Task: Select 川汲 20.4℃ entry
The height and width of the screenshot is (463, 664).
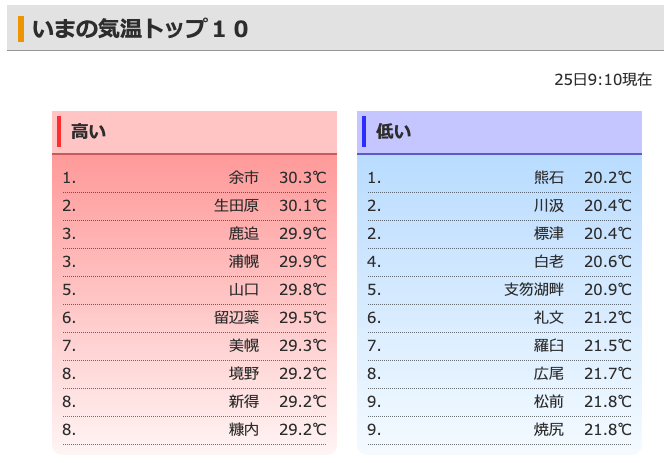Action: [x=499, y=206]
